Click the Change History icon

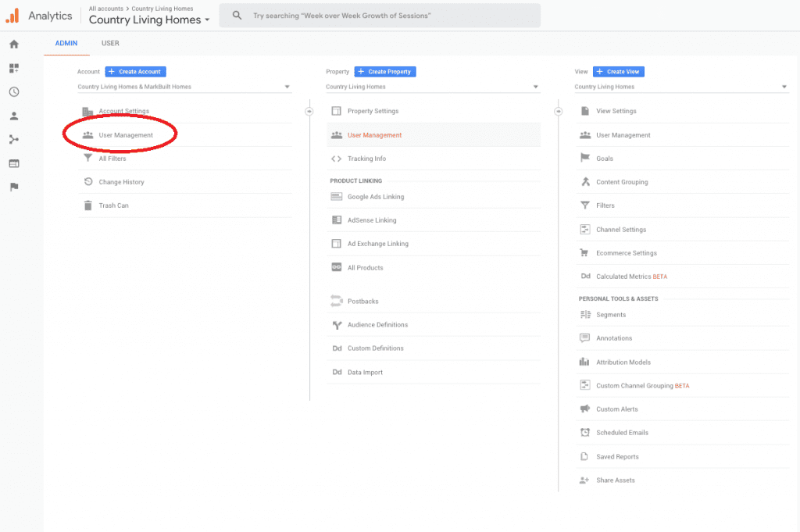click(87, 181)
